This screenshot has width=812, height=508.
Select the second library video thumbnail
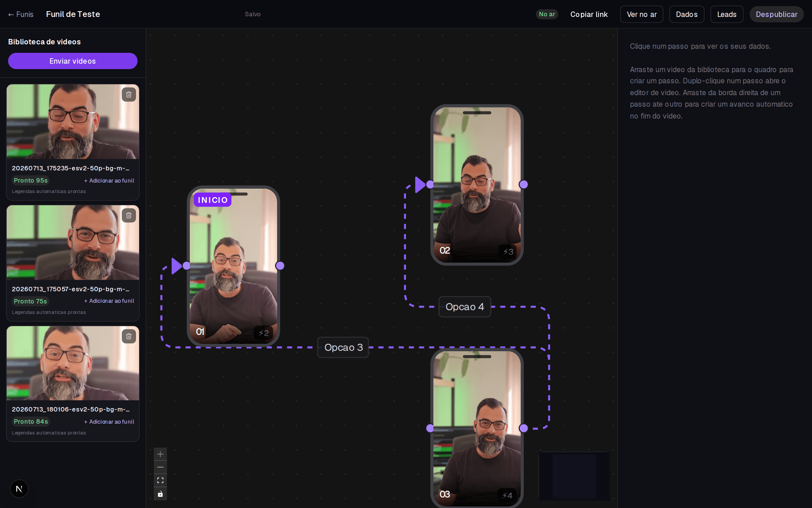coord(73,242)
